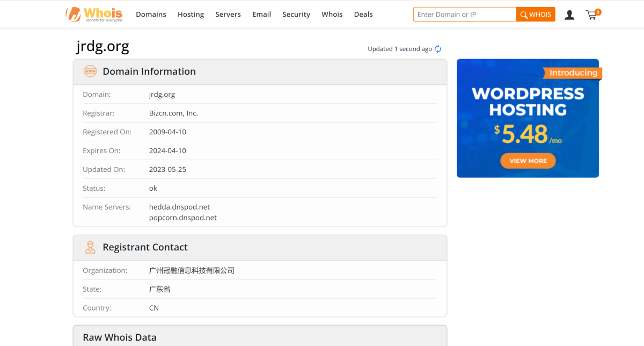Open the Hosting menu

[x=191, y=15]
